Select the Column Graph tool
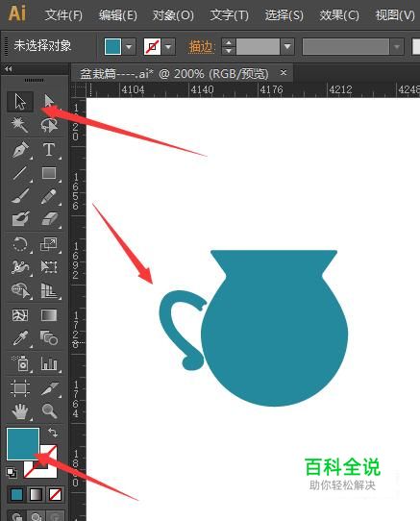The width and height of the screenshot is (420, 521). pos(49,363)
